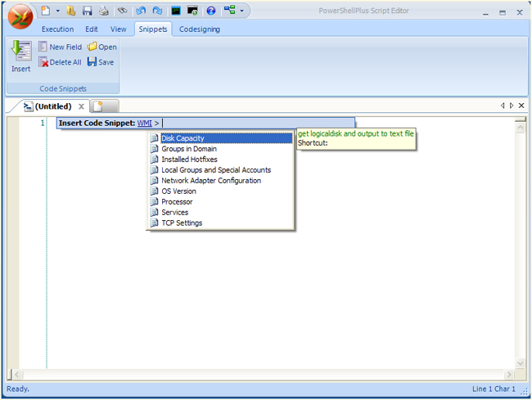532x400 pixels.
Task: Open the console window icon
Action: [x=176, y=11]
